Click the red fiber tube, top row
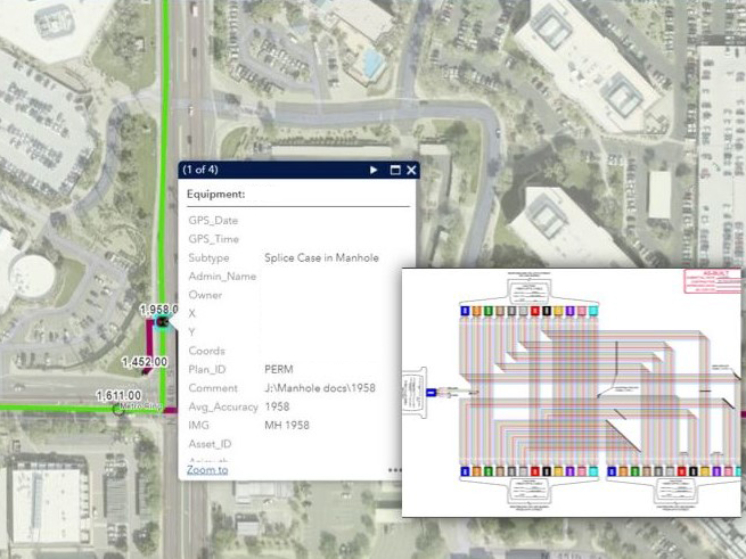 (x=535, y=312)
